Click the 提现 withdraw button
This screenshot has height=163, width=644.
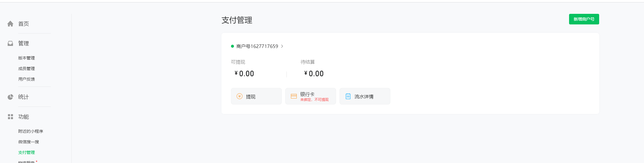coord(256,96)
